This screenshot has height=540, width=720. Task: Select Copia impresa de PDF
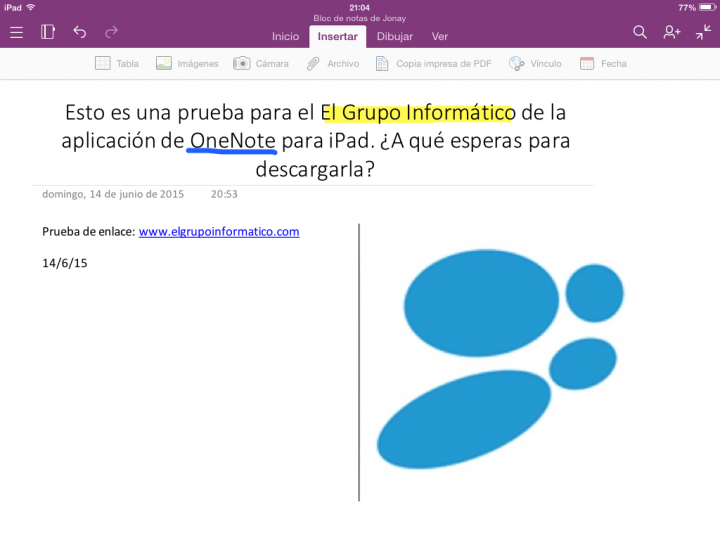point(444,64)
